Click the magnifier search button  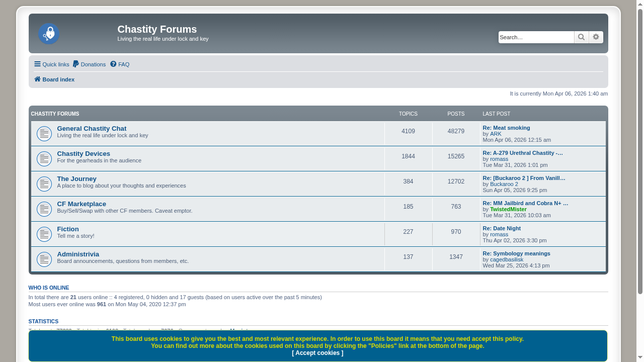(x=581, y=37)
